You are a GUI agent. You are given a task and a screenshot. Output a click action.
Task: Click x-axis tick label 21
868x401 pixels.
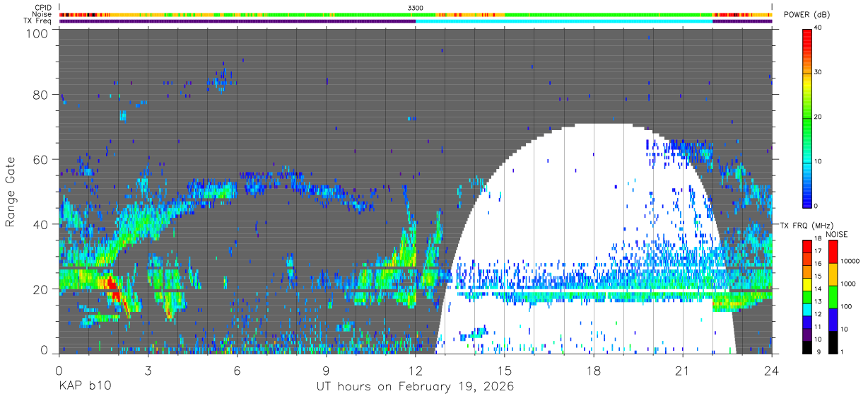coord(683,370)
